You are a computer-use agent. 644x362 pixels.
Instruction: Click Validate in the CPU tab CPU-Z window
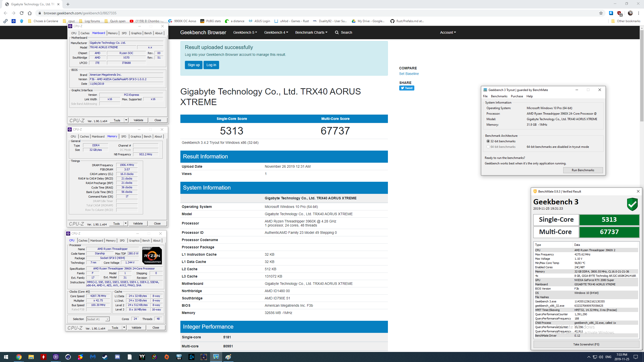(x=136, y=328)
